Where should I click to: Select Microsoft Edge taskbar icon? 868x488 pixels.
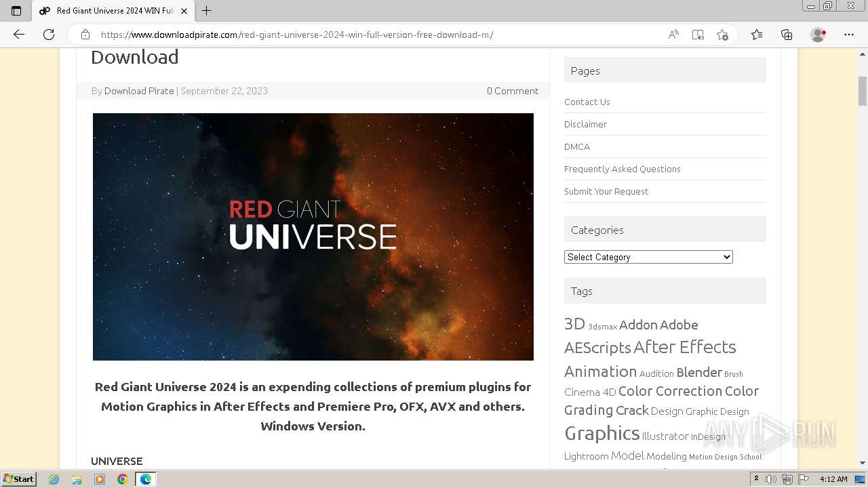[x=146, y=479]
